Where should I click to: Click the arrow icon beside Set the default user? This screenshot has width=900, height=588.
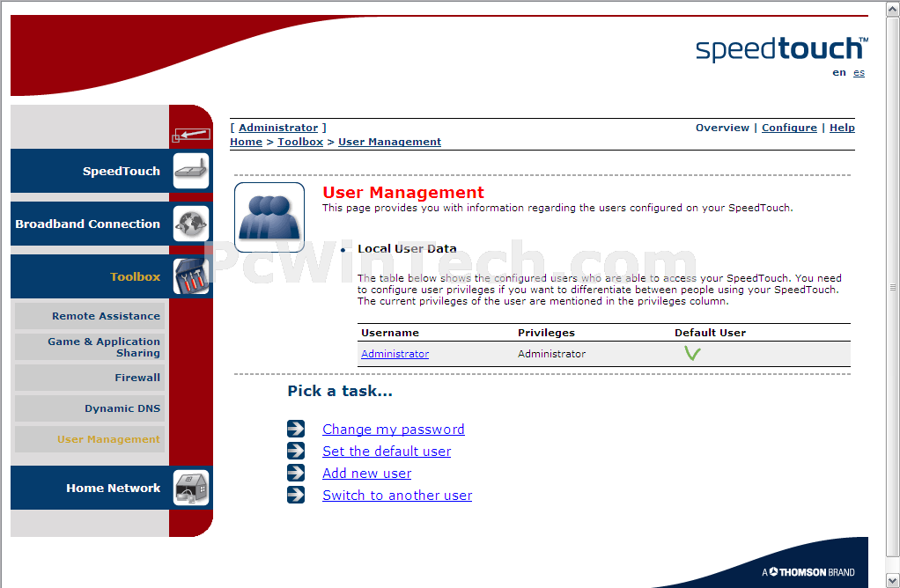click(296, 451)
